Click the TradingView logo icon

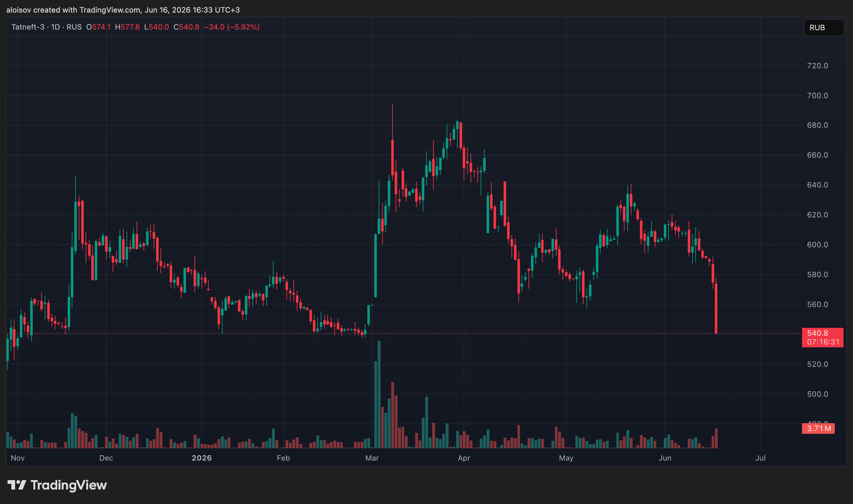[17, 485]
